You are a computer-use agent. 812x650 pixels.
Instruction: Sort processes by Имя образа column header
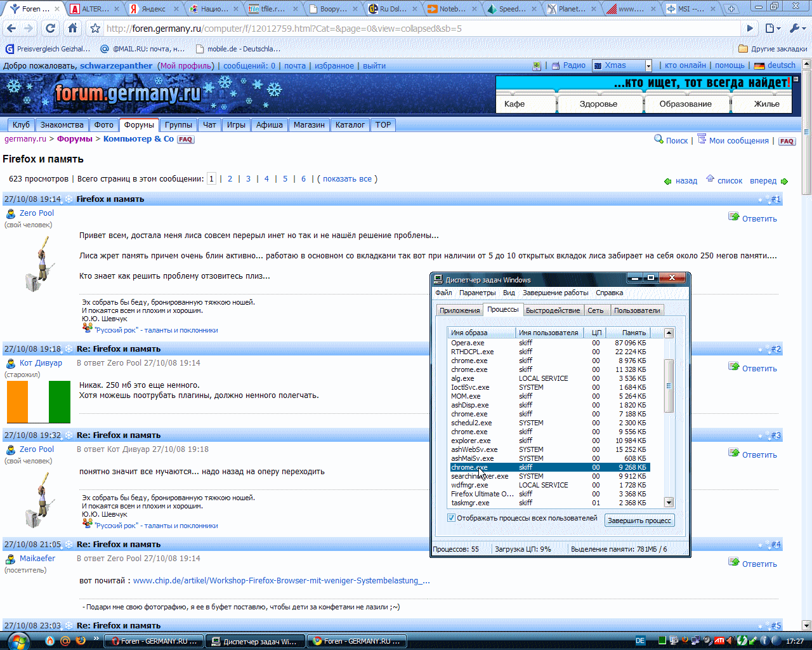[481, 333]
